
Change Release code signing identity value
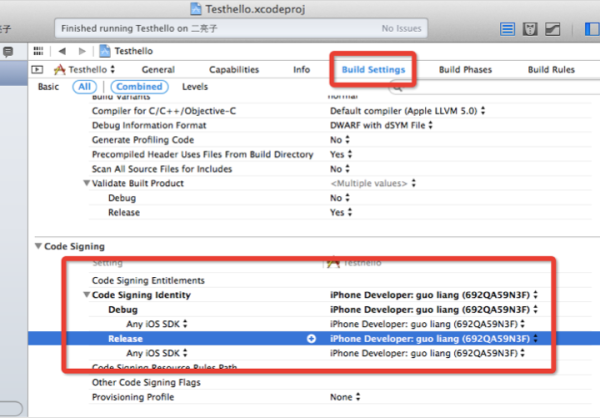point(434,339)
